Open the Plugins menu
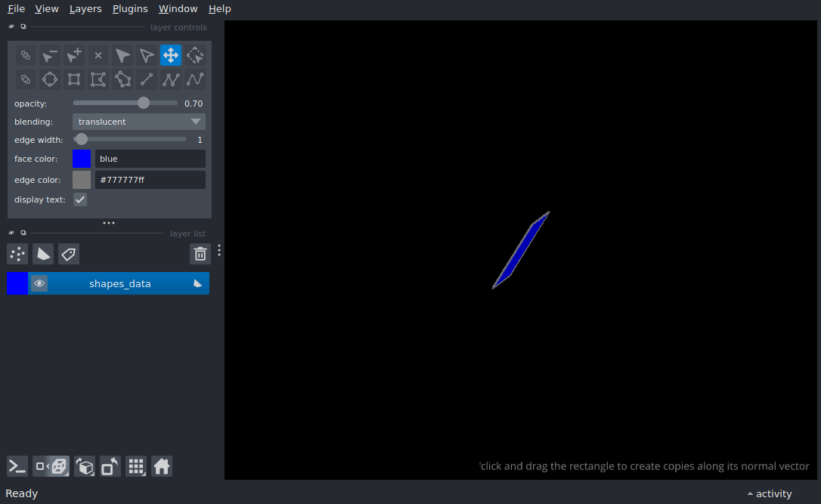The image size is (821, 504). pyautogui.click(x=130, y=9)
